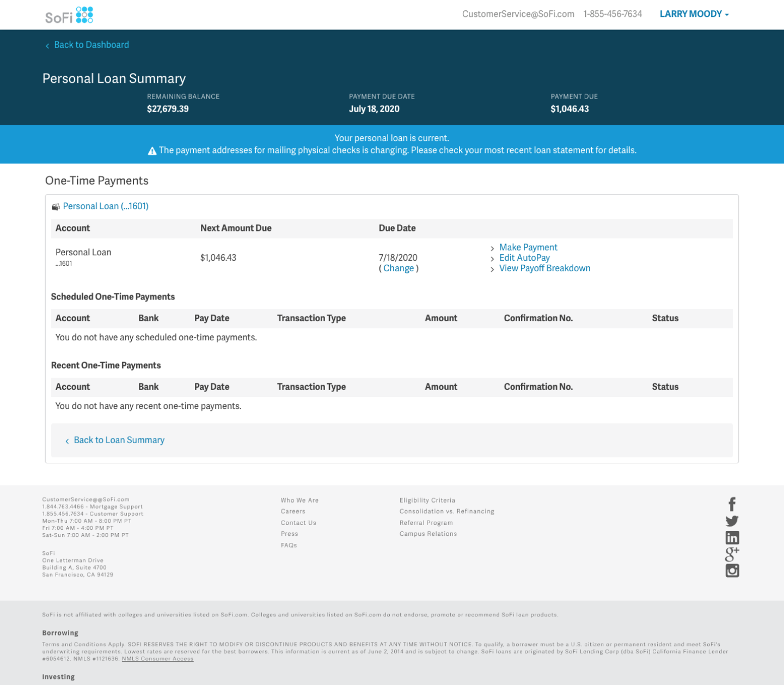
Task: Click the SoFi logo
Action: 69,15
